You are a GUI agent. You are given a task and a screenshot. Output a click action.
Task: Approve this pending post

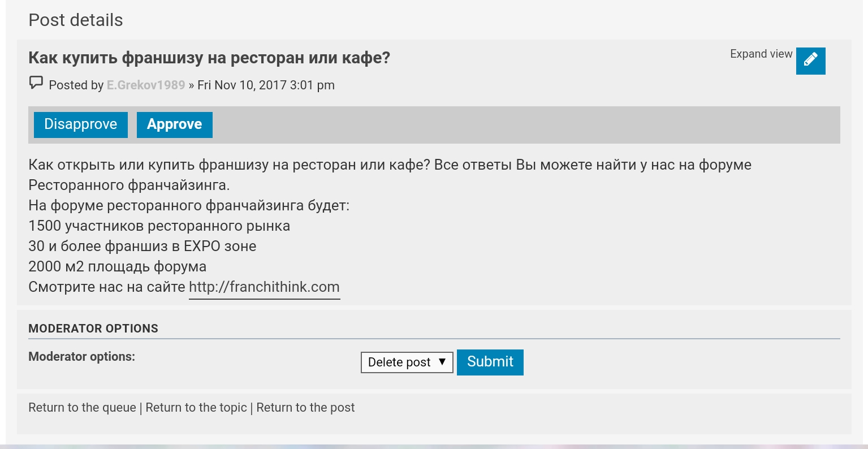pos(175,124)
